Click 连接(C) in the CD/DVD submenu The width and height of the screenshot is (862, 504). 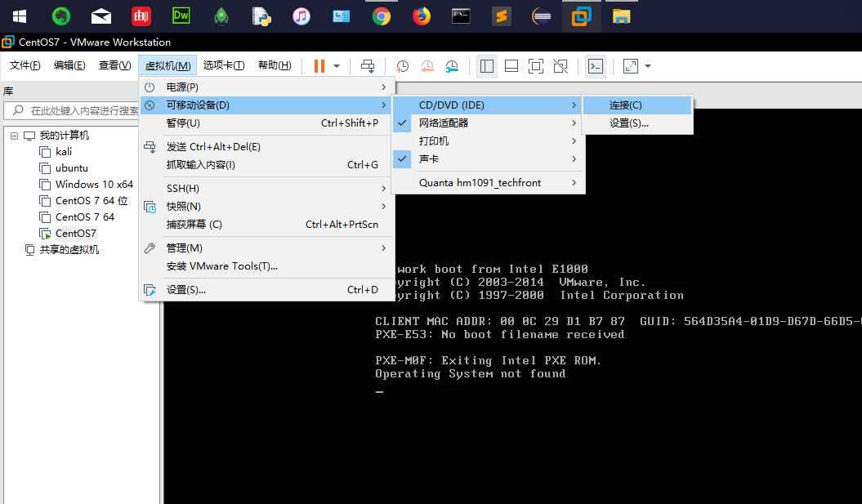637,105
